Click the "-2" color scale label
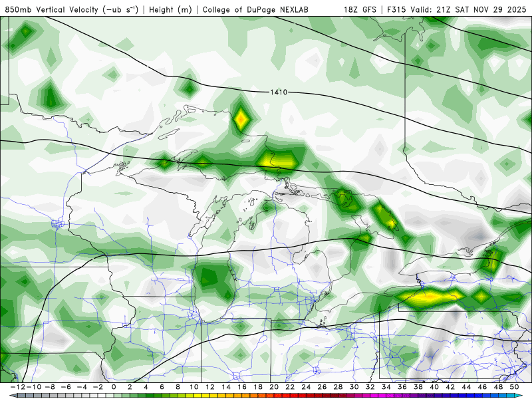This screenshot has width=532, height=399. (98, 387)
